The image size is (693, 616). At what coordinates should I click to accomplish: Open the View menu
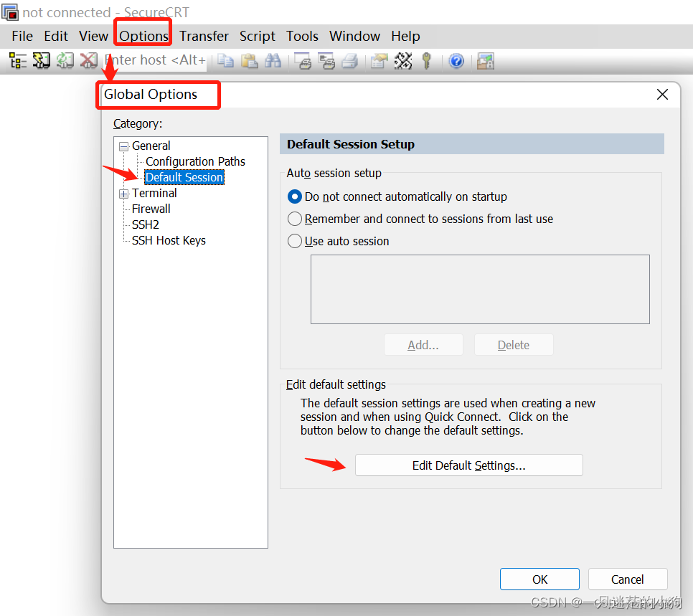[93, 36]
